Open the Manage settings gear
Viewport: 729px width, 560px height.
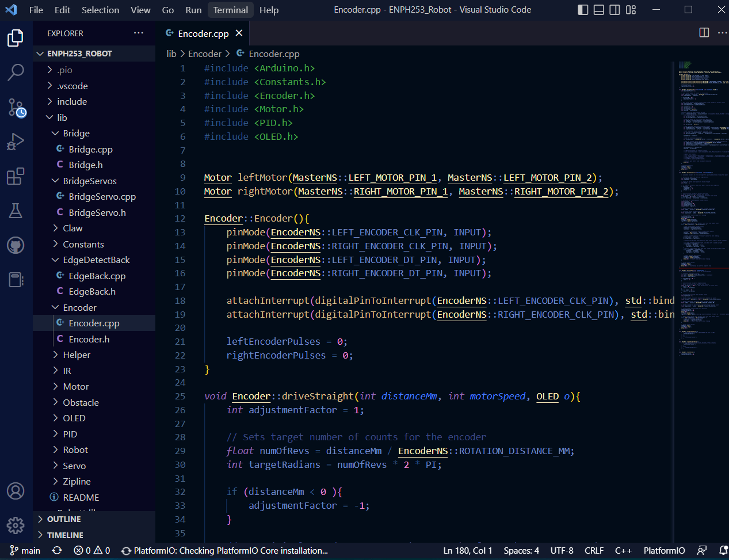(x=16, y=525)
